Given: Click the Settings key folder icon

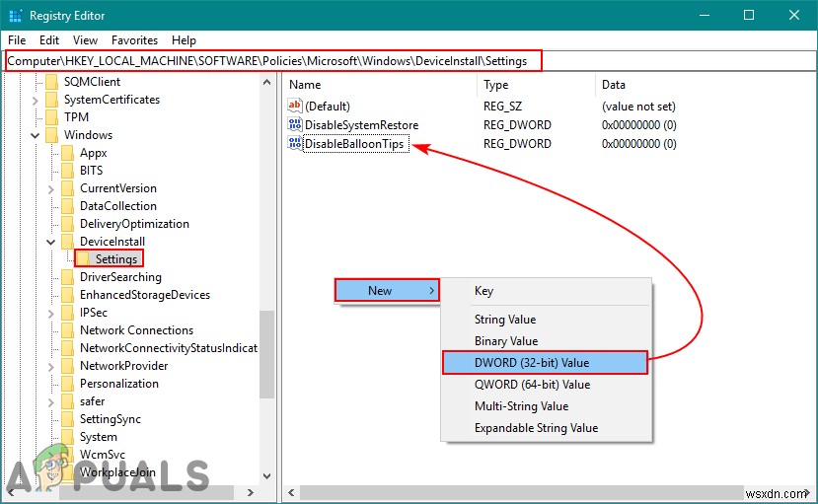Looking at the screenshot, I should (x=83, y=259).
